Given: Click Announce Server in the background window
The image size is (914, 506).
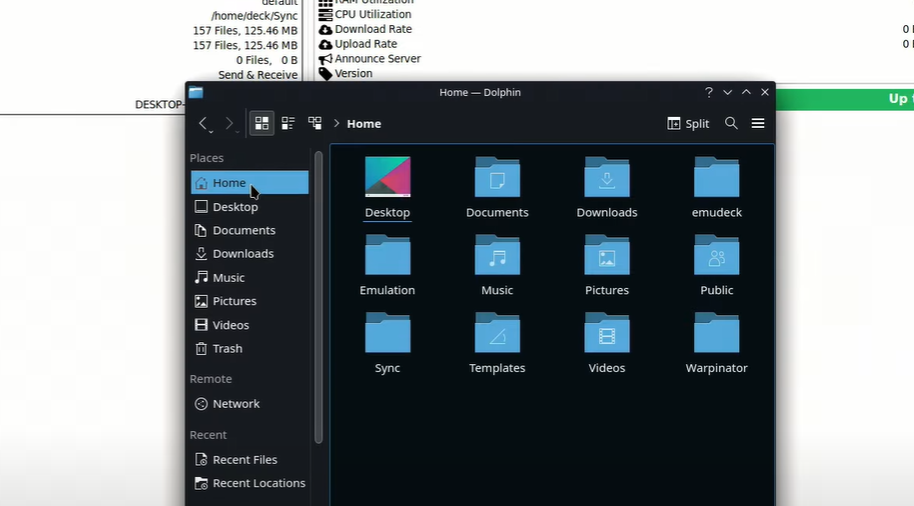Looking at the screenshot, I should click(377, 58).
